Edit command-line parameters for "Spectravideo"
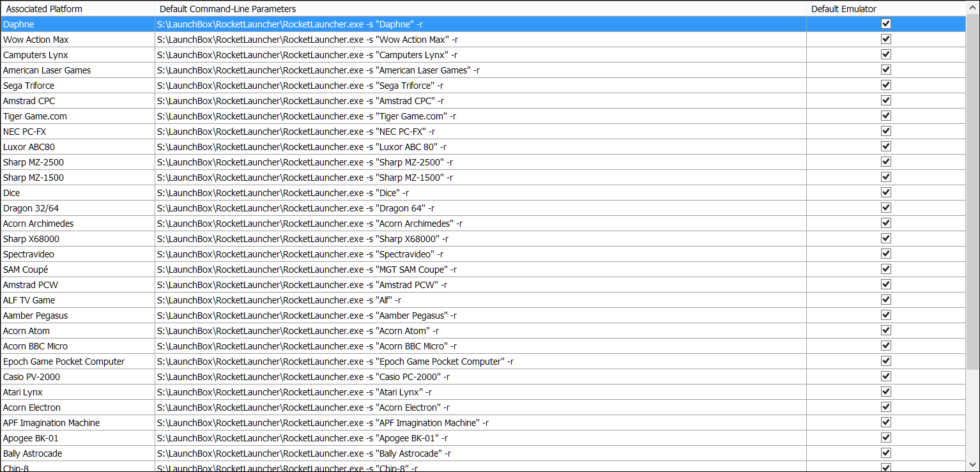This screenshot has width=980, height=472. [x=480, y=254]
